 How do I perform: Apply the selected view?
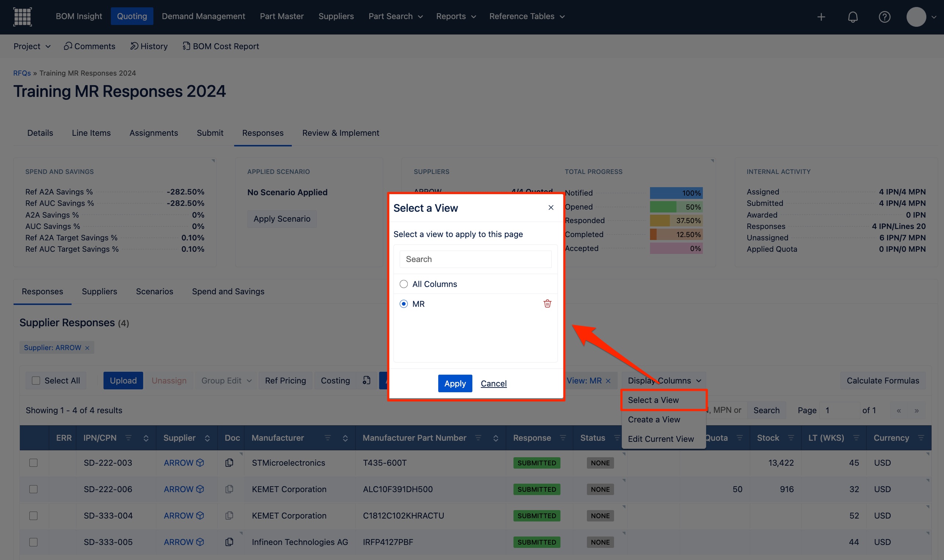pyautogui.click(x=455, y=383)
